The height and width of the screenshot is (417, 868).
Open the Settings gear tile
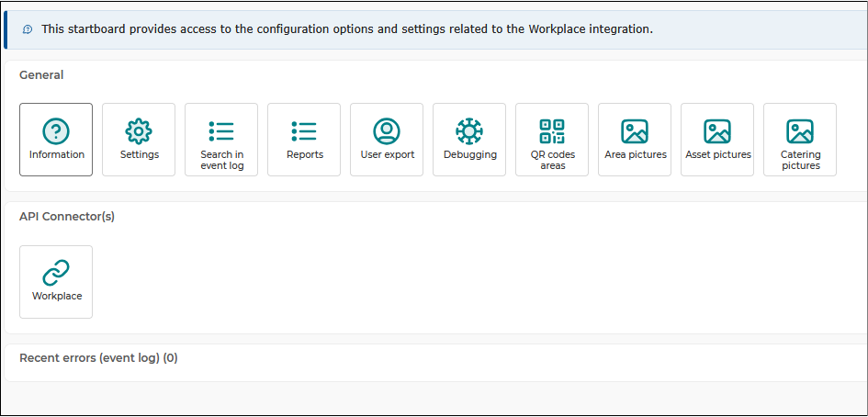[x=139, y=140]
